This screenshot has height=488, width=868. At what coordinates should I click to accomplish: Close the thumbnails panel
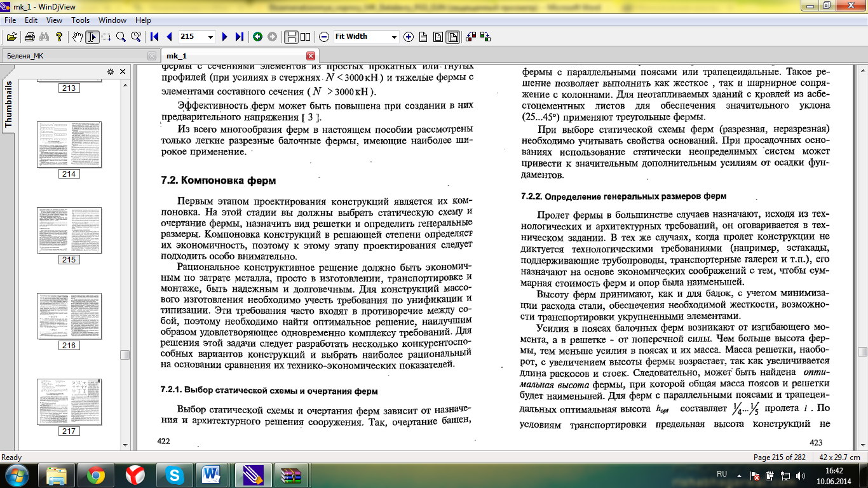tap(123, 71)
